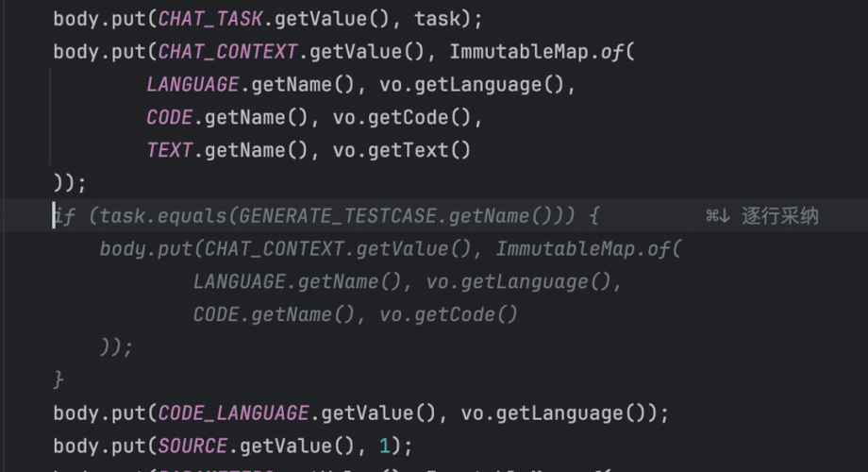
Task: Click the CODE_LANGUAGE constant
Action: tap(233, 413)
